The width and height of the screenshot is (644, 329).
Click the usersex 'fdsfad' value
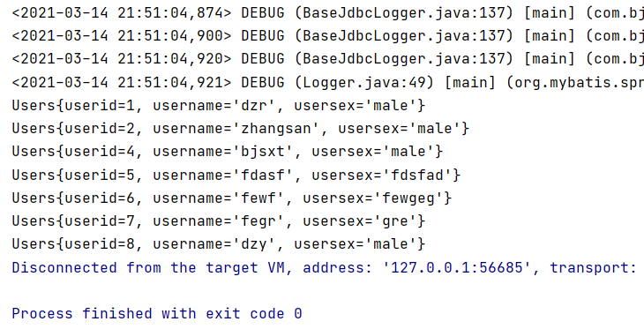[x=417, y=176]
